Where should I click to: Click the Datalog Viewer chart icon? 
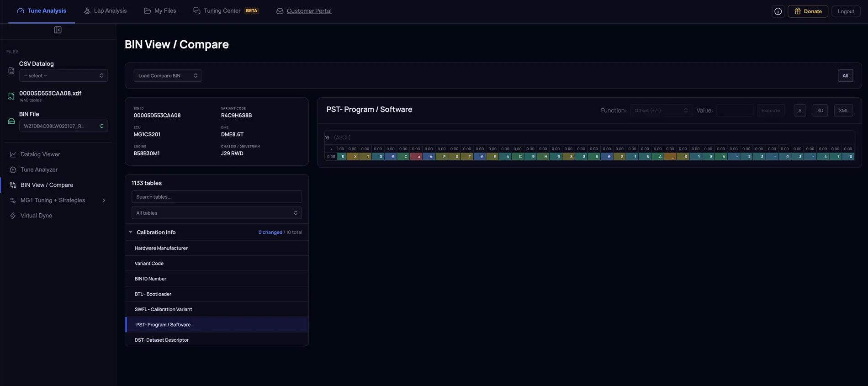pos(13,154)
